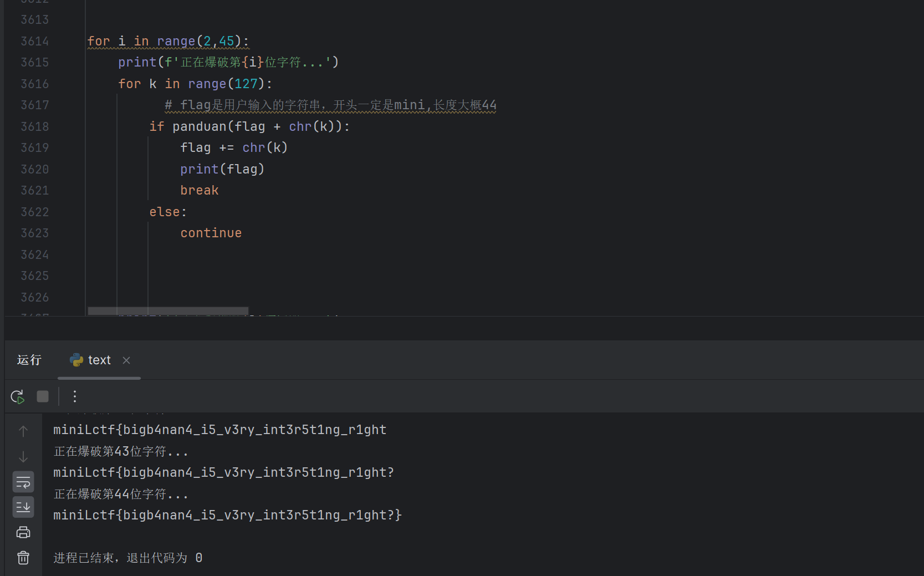Click line number 3614 in the gutter

(35, 41)
